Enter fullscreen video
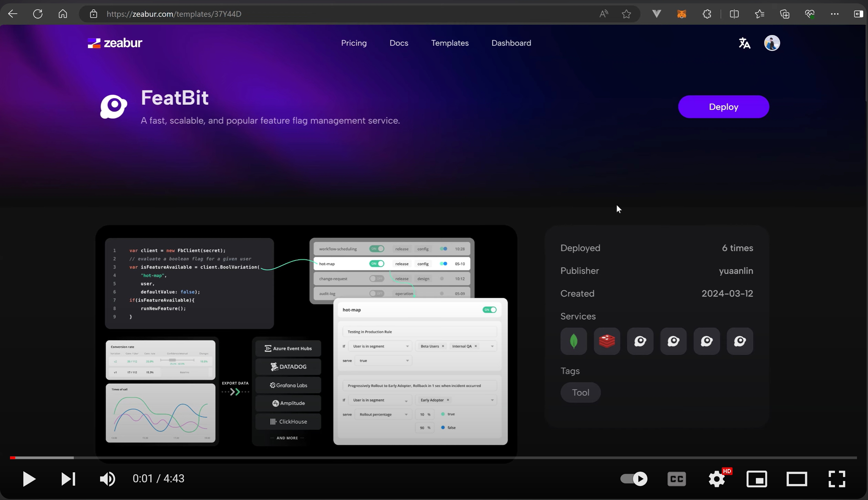 [x=837, y=479]
